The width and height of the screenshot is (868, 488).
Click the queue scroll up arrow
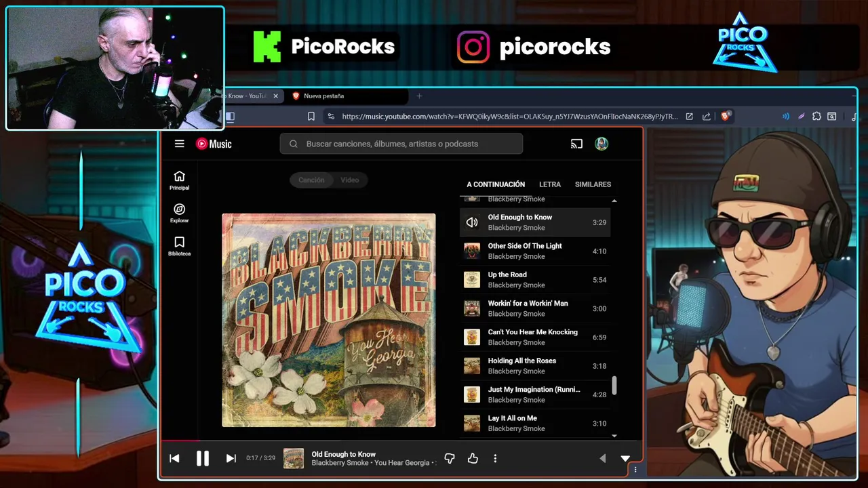[614, 201]
